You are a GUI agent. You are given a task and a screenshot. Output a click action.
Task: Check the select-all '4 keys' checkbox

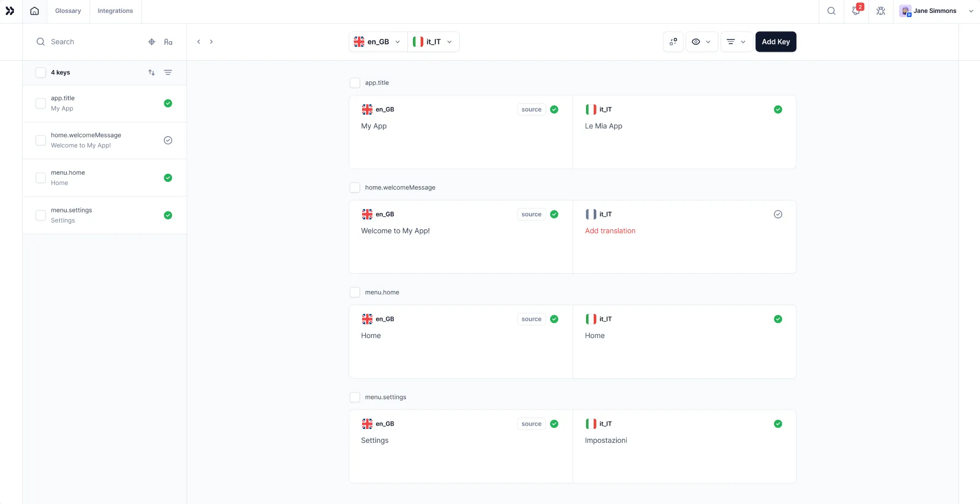coord(41,73)
